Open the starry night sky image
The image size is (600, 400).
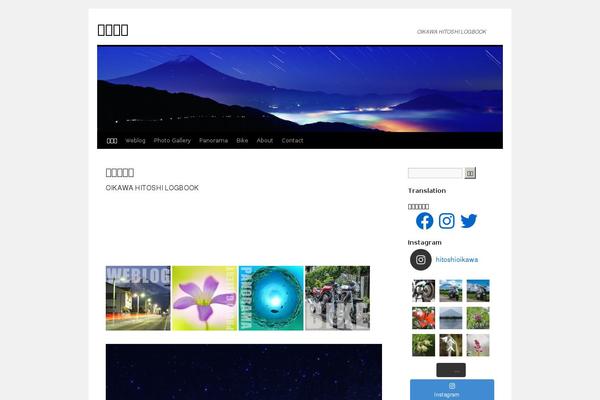click(x=244, y=372)
